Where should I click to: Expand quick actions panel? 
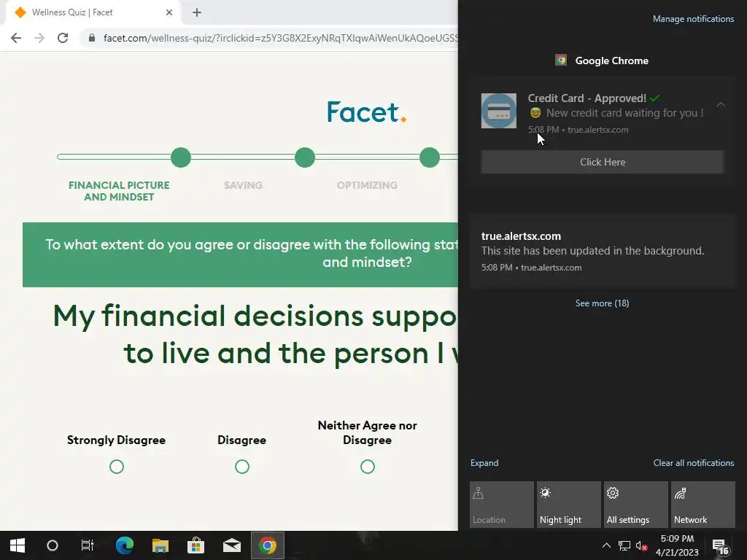tap(484, 463)
